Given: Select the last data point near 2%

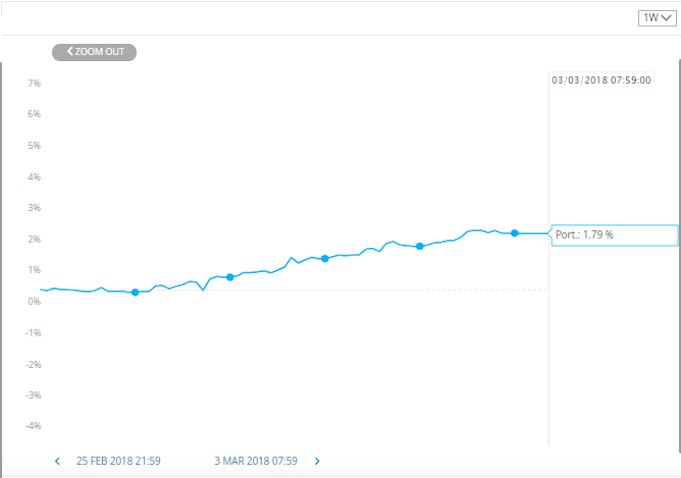Looking at the screenshot, I should click(x=515, y=233).
